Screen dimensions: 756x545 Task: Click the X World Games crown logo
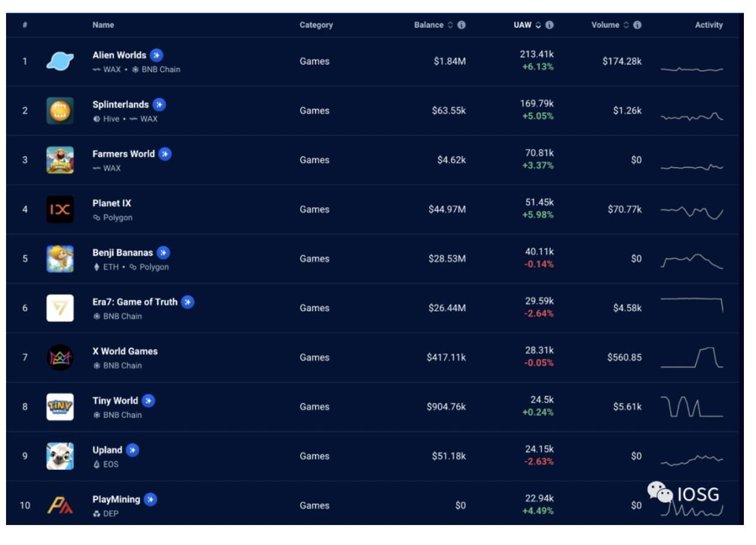[60, 357]
